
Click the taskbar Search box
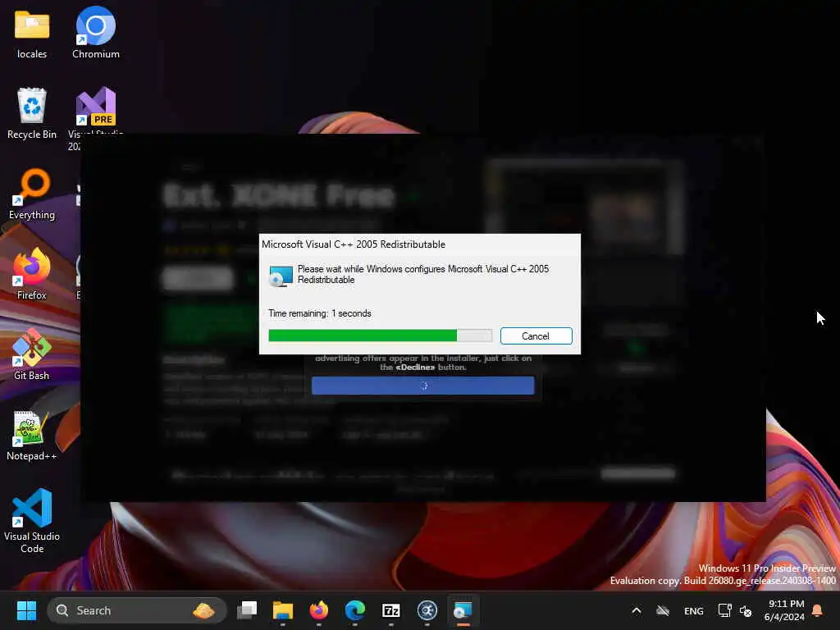137,610
